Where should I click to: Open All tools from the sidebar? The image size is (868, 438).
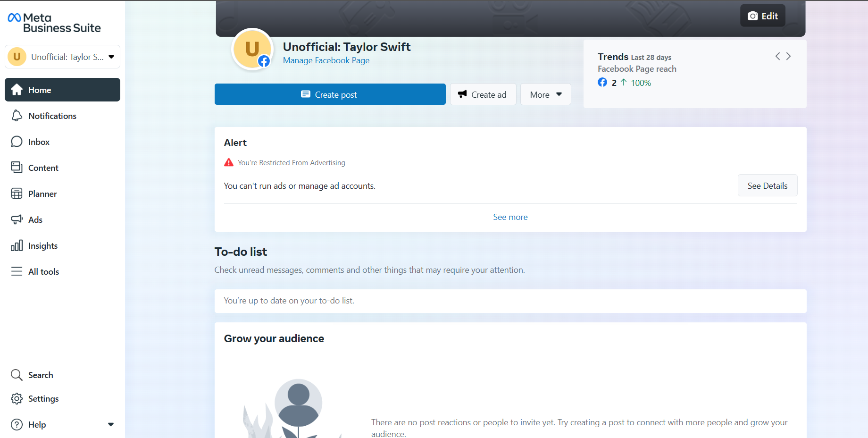(62, 271)
